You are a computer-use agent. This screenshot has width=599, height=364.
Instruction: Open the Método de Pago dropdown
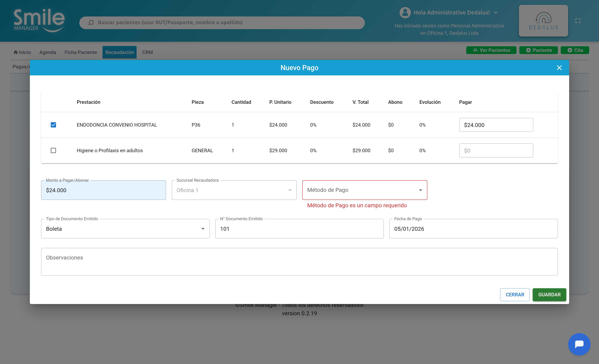coord(364,190)
